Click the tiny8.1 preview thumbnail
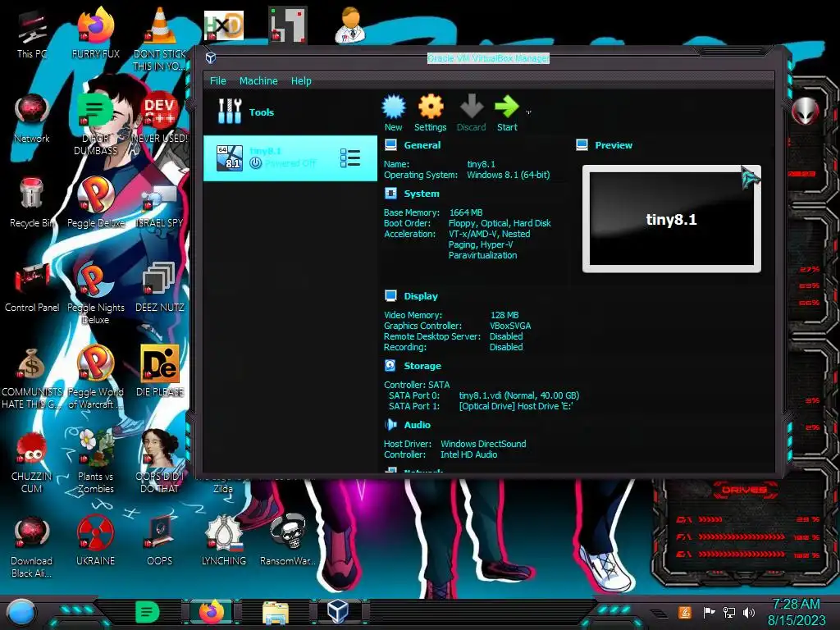This screenshot has width=840, height=630. point(671,219)
